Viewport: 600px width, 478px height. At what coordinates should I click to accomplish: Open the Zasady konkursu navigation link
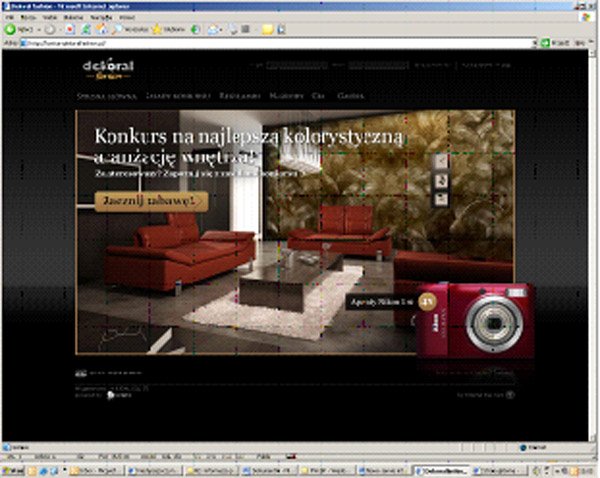pyautogui.click(x=178, y=96)
